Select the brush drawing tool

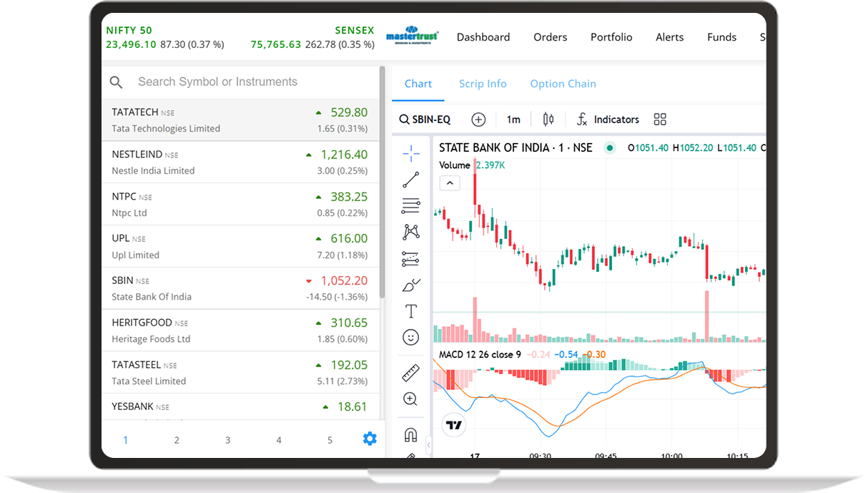[x=411, y=285]
